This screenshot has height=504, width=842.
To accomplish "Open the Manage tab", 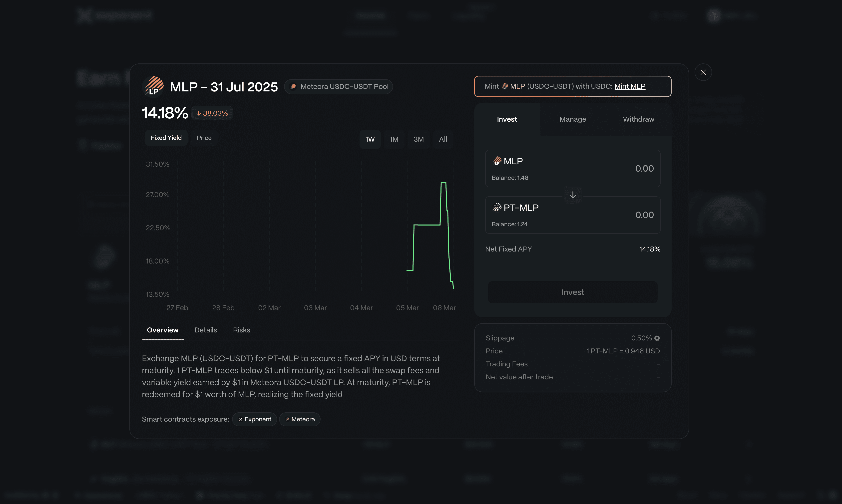I will click(572, 119).
